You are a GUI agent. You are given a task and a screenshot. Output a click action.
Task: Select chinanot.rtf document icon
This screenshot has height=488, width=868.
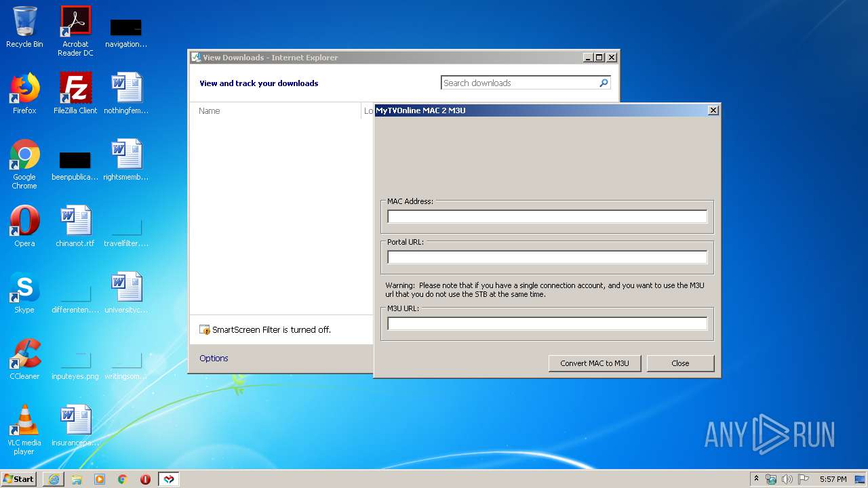[x=75, y=226]
